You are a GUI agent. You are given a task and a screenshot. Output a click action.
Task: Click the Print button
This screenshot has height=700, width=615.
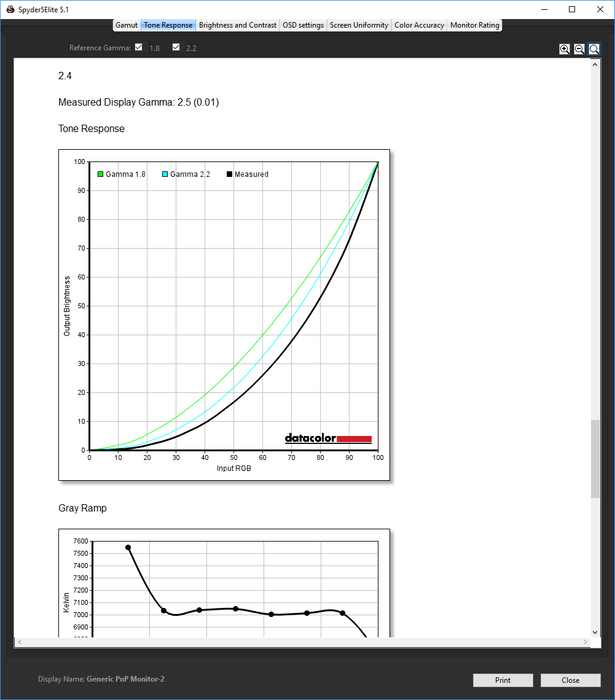[503, 680]
